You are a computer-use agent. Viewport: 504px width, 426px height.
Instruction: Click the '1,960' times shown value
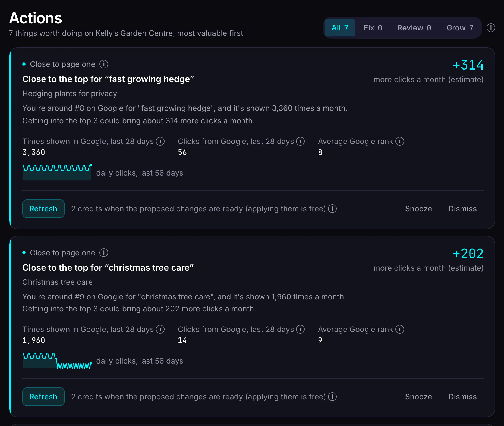(34, 340)
